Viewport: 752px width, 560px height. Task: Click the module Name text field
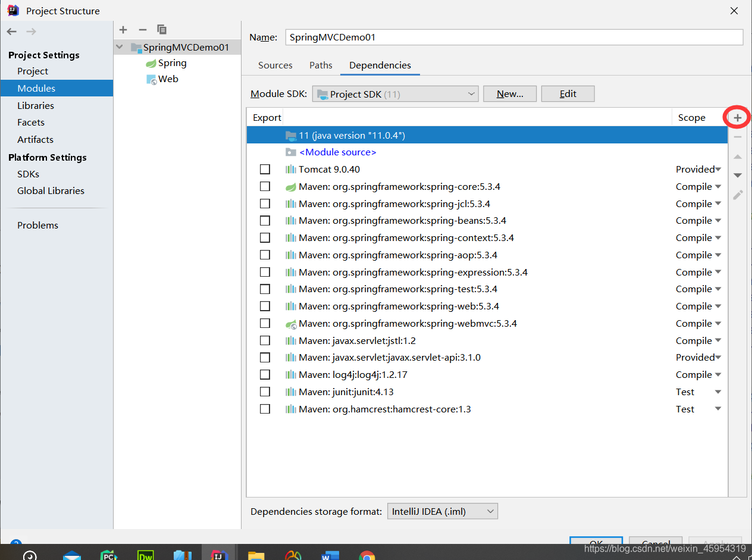pos(514,37)
